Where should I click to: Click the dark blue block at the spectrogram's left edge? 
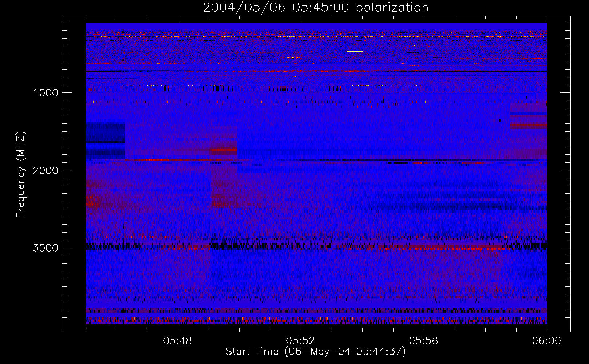pos(106,141)
